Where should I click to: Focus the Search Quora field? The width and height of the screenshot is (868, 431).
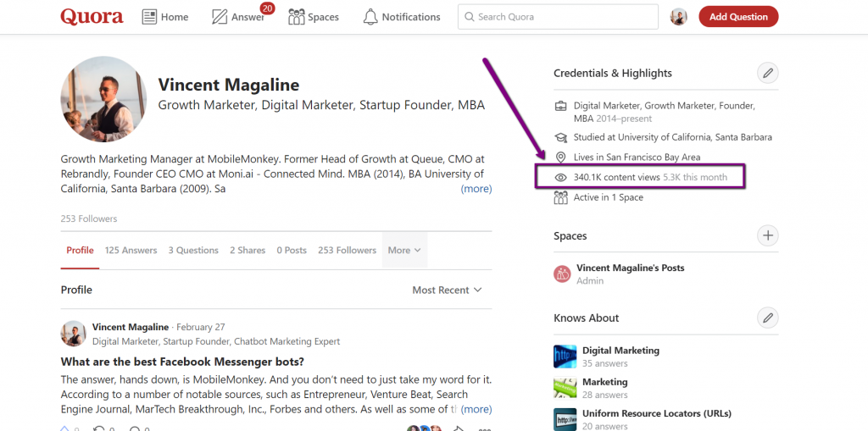558,17
